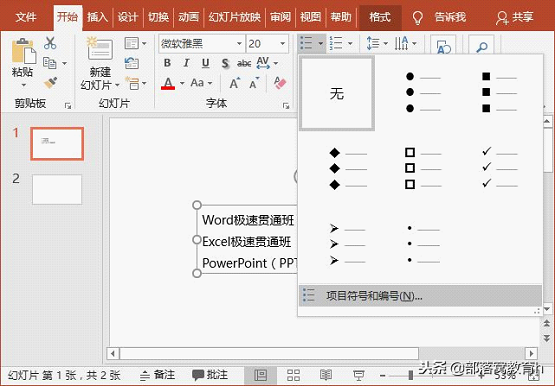The width and height of the screenshot is (555, 386).
Task: Expand the Paste options arrow
Action: pyautogui.click(x=23, y=85)
